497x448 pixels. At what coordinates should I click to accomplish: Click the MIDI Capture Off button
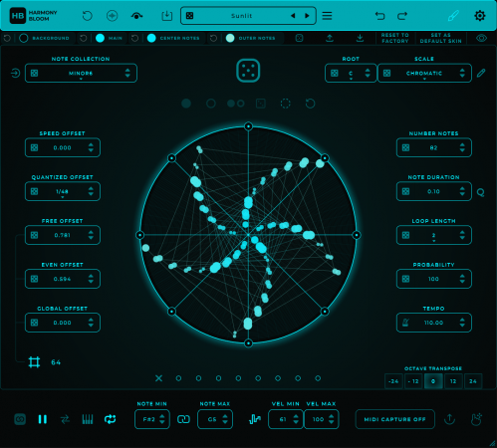click(x=394, y=419)
